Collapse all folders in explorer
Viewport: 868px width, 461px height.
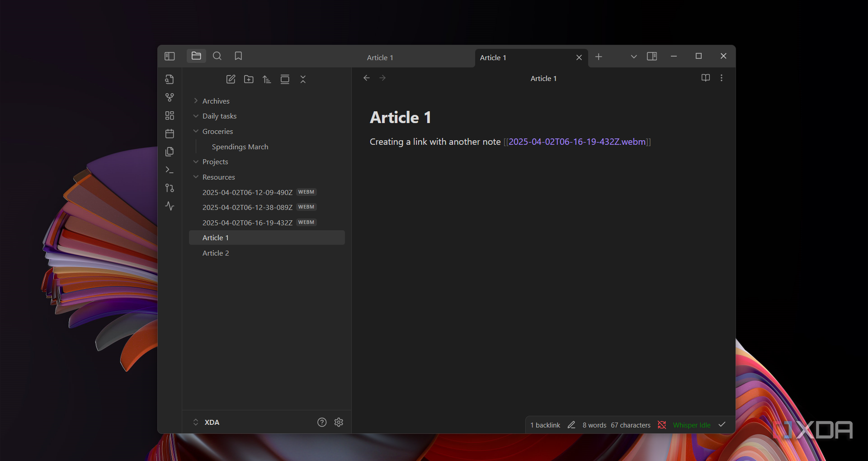[303, 79]
